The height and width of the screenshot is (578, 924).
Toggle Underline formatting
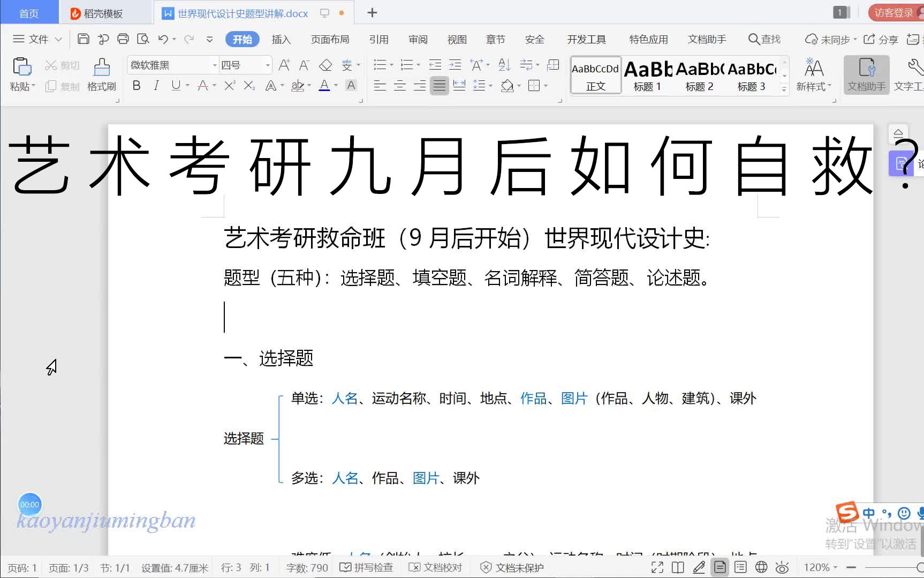click(x=176, y=85)
